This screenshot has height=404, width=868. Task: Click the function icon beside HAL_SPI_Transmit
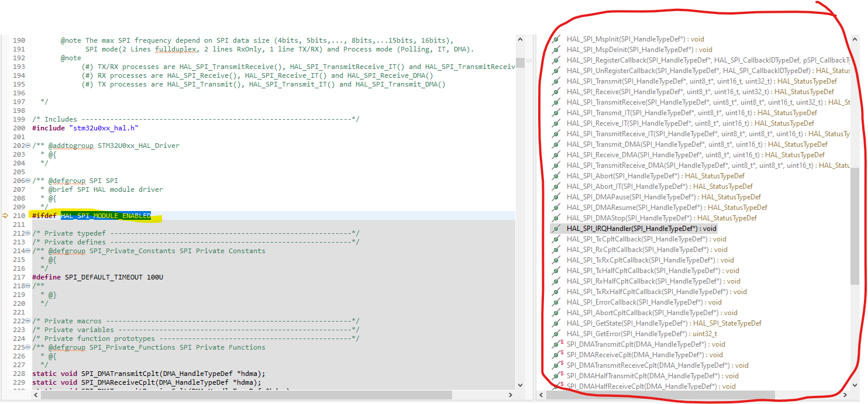[557, 81]
